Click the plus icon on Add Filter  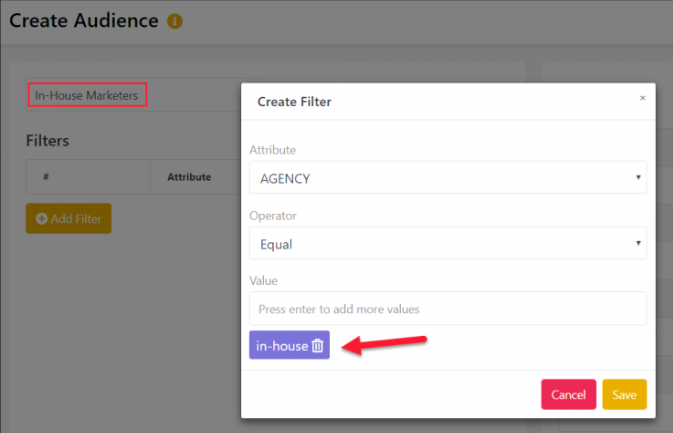42,219
